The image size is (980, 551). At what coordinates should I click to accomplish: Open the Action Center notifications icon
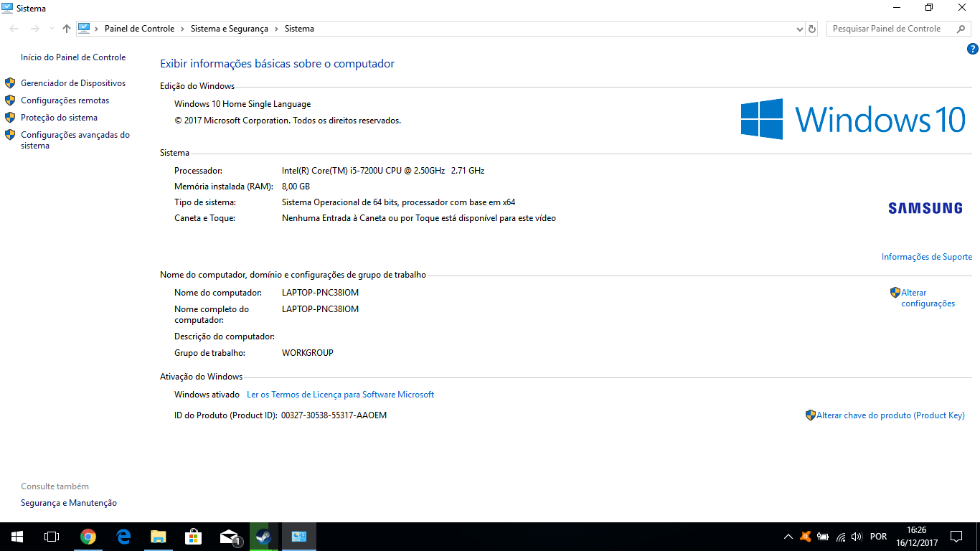coord(956,537)
